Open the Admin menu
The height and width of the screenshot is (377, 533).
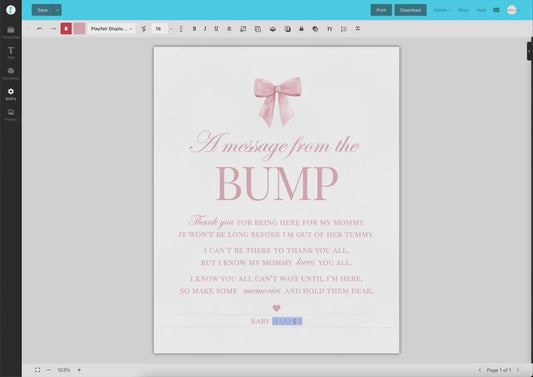[x=442, y=10]
